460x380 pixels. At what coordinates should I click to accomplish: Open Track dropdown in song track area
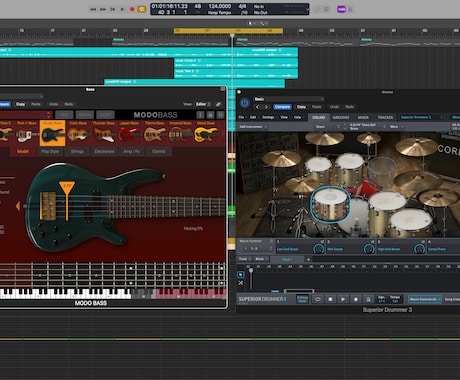[x=245, y=259]
